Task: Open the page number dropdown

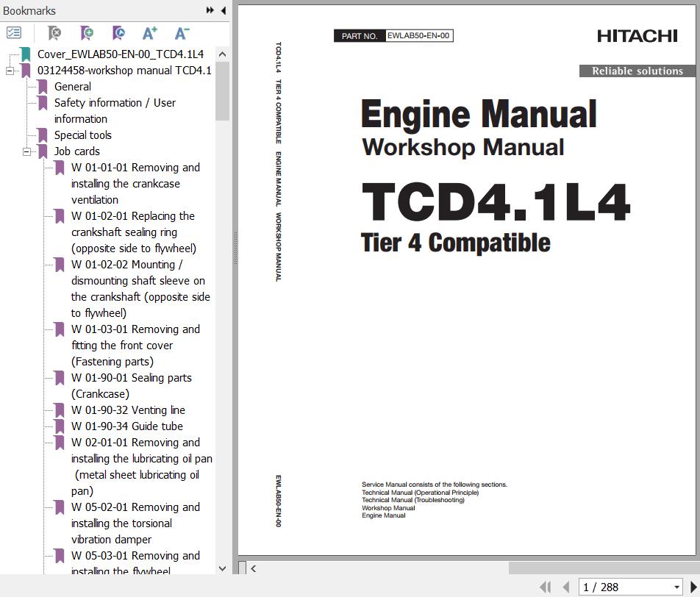Action: (676, 587)
